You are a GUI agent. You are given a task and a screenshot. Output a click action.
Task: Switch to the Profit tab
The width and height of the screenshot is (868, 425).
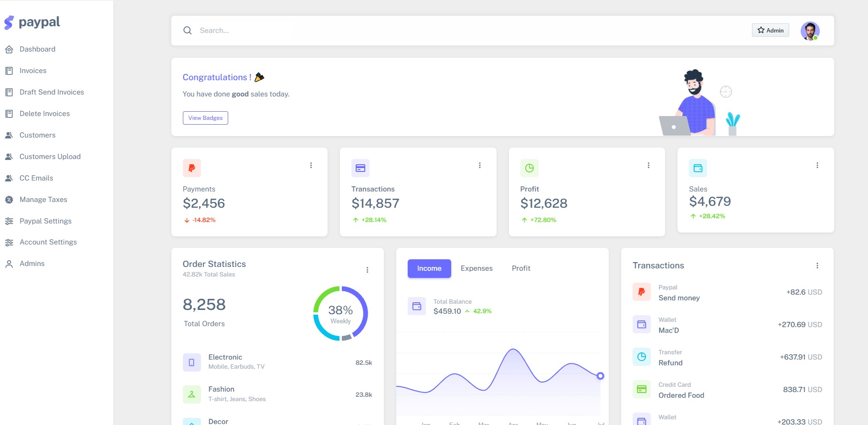pyautogui.click(x=521, y=268)
